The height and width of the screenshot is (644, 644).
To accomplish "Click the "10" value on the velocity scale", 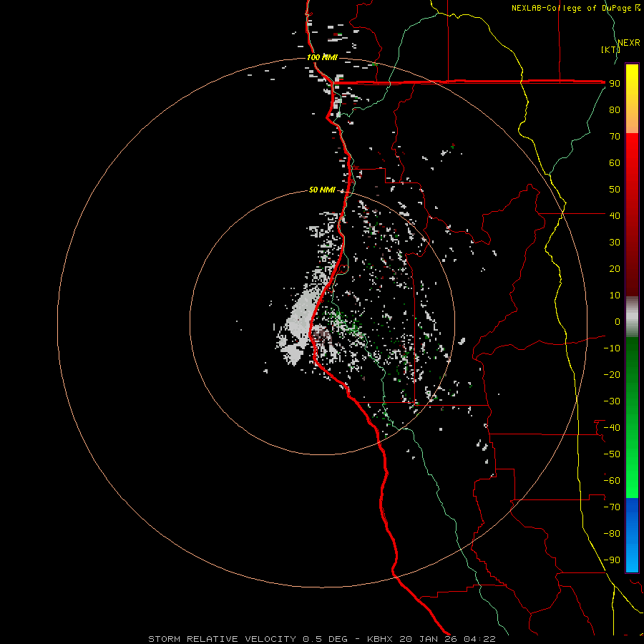I will (x=615, y=296).
